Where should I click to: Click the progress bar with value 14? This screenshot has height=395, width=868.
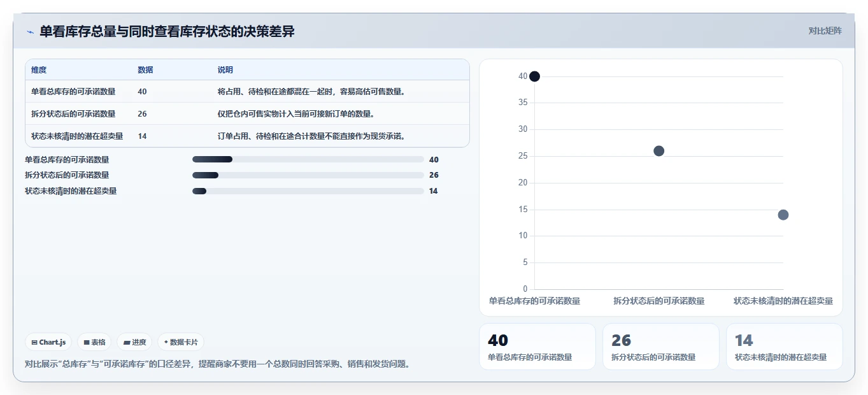pyautogui.click(x=308, y=191)
